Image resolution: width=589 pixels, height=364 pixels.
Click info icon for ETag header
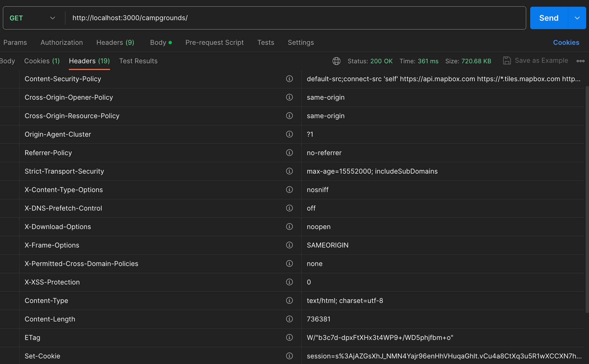289,337
